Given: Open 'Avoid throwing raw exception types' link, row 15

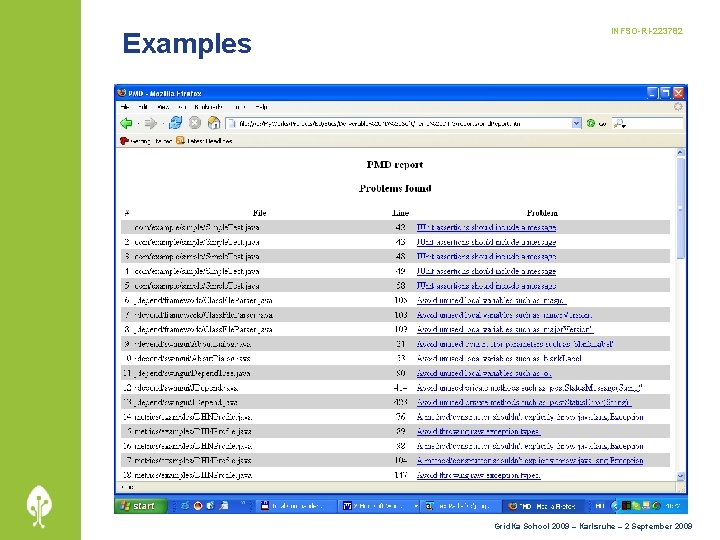Looking at the screenshot, I should click(x=478, y=432).
